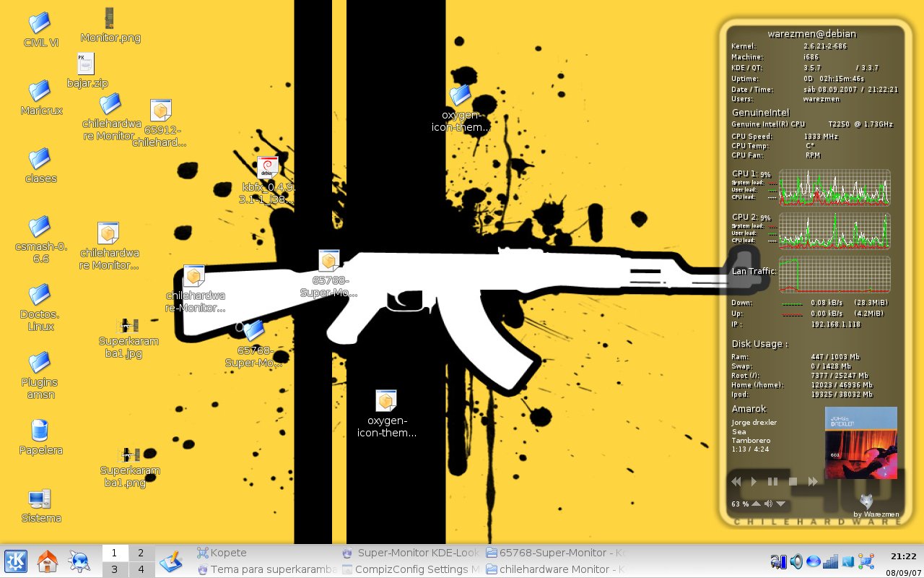The height and width of the screenshot is (578, 924).
Task: Click the 63 % volume level text
Action: [739, 504]
